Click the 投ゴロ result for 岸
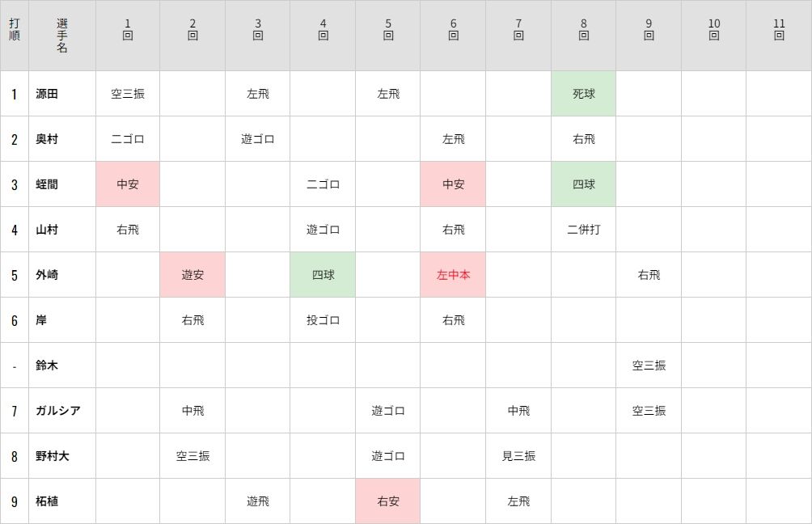The image size is (812, 524). point(323,320)
